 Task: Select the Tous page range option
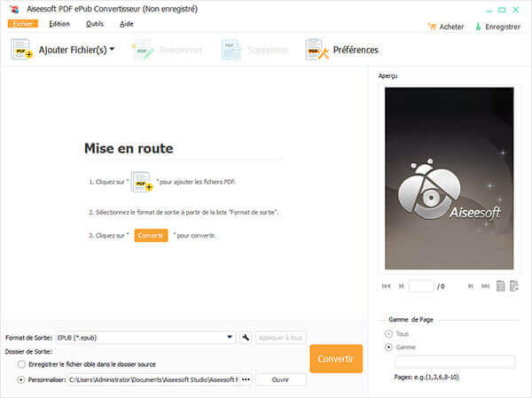click(x=388, y=333)
